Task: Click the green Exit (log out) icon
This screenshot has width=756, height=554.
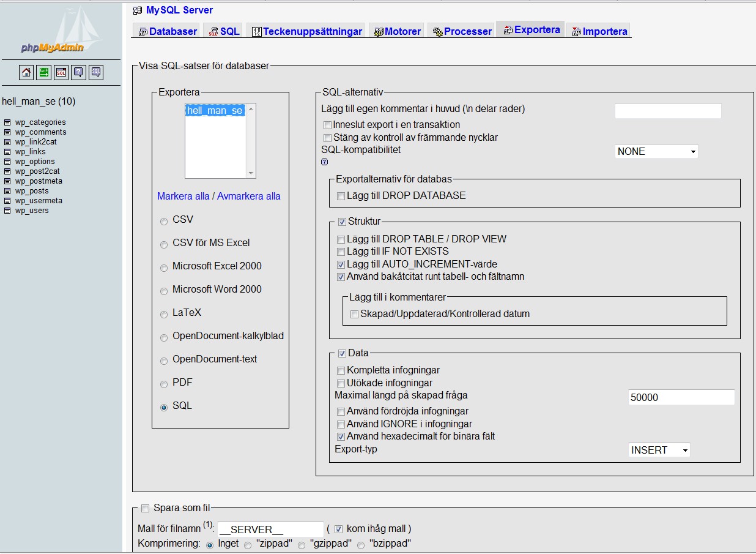Action: (x=43, y=72)
